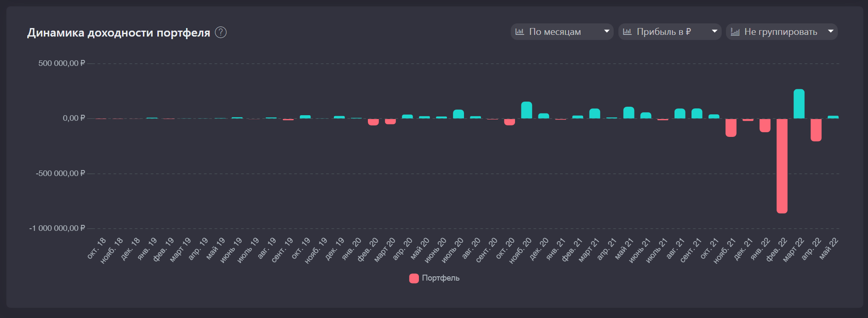
Task: Select the negative 'фев. 20' bar
Action: pyautogui.click(x=373, y=122)
